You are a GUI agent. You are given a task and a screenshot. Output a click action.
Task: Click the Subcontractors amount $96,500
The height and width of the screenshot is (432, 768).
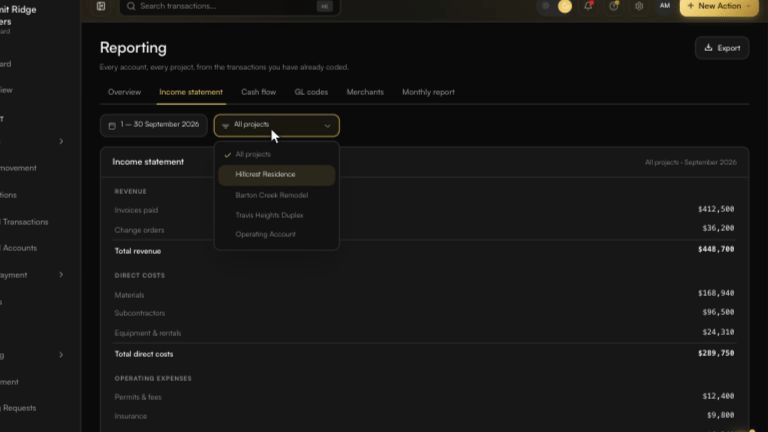(718, 312)
